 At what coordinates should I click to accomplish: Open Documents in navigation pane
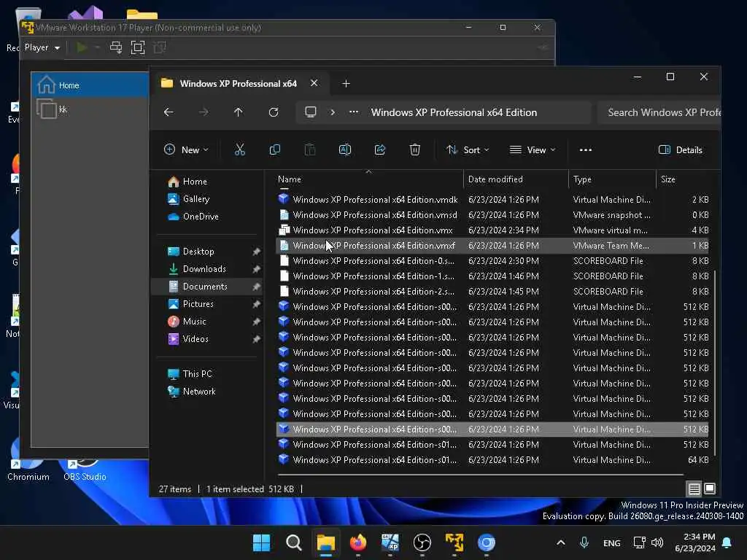click(x=205, y=286)
